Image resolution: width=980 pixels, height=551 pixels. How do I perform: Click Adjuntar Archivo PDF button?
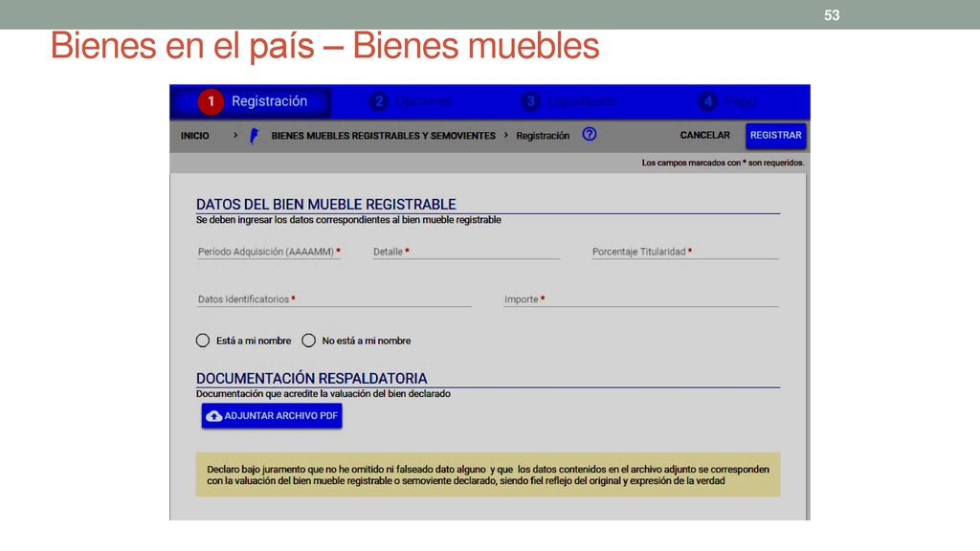272,416
